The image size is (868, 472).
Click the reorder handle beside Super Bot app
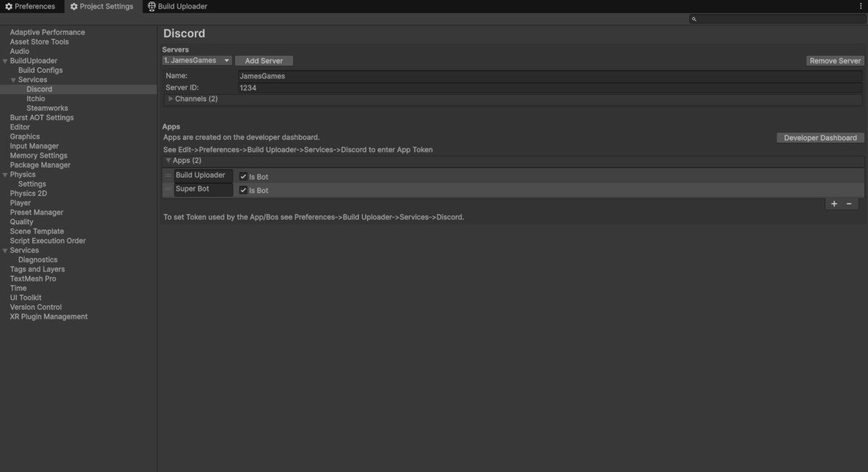pyautogui.click(x=168, y=189)
